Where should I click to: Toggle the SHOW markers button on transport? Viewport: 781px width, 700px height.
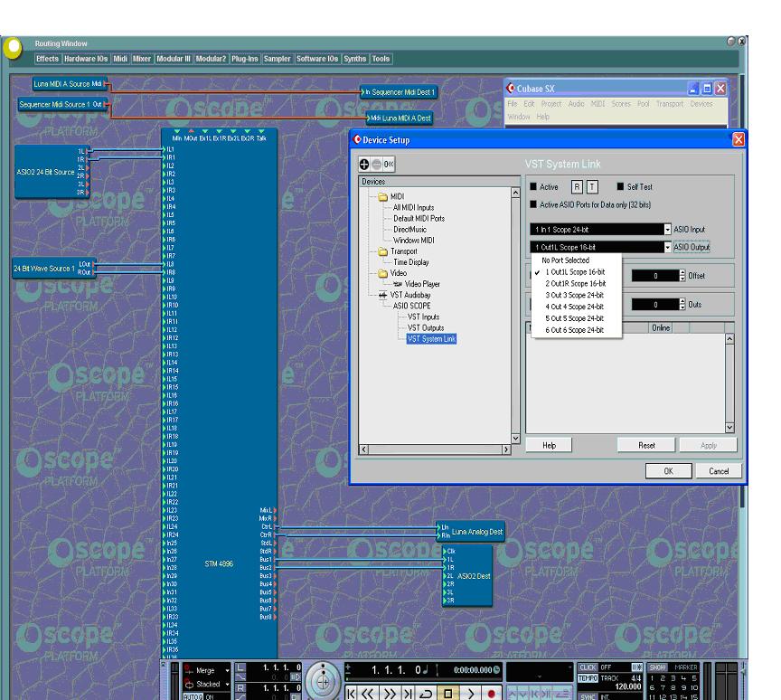coord(657,667)
